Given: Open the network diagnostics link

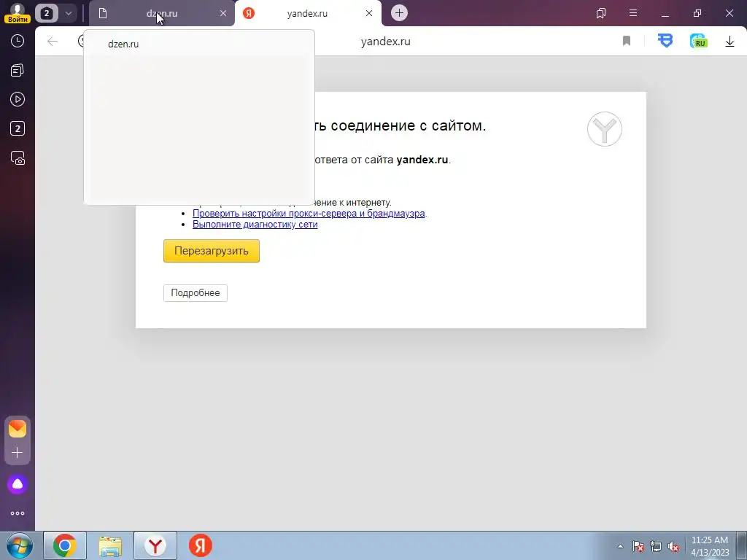Looking at the screenshot, I should coord(255,225).
